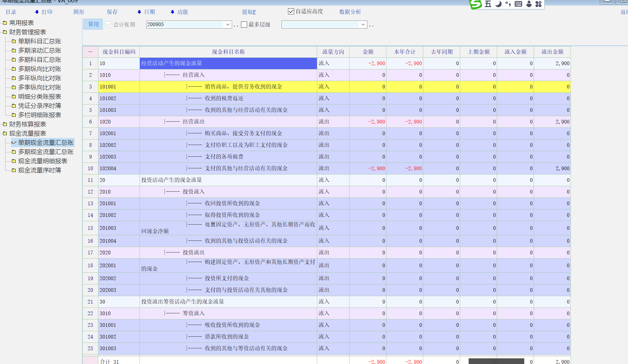Select the cell 经营活动产生的现金流量
Image resolution: width=628 pixels, height=364 pixels.
pos(228,63)
